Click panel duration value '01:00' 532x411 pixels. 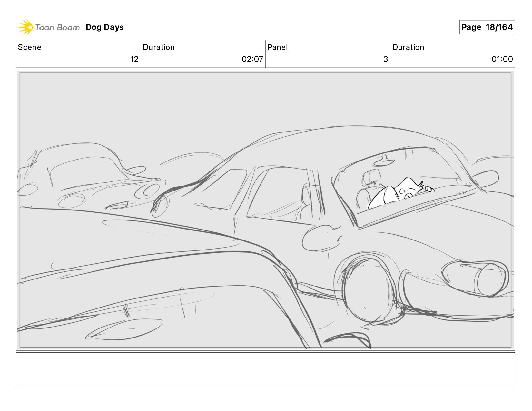click(502, 59)
